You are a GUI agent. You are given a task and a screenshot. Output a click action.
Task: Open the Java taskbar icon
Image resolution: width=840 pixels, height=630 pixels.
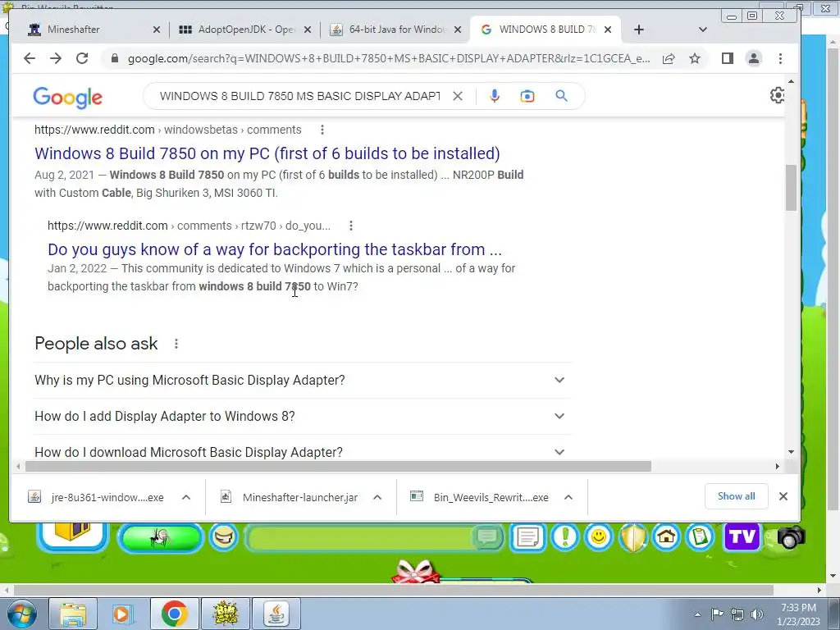click(276, 614)
